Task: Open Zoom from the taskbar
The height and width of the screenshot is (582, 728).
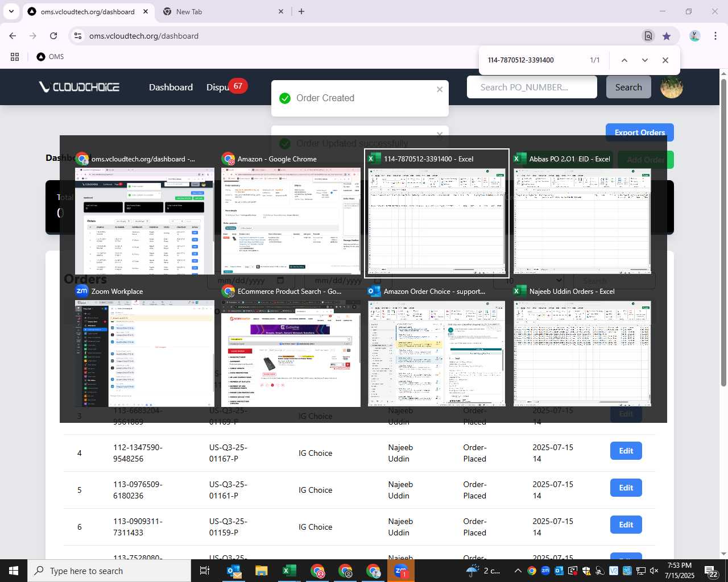Action: (x=401, y=571)
